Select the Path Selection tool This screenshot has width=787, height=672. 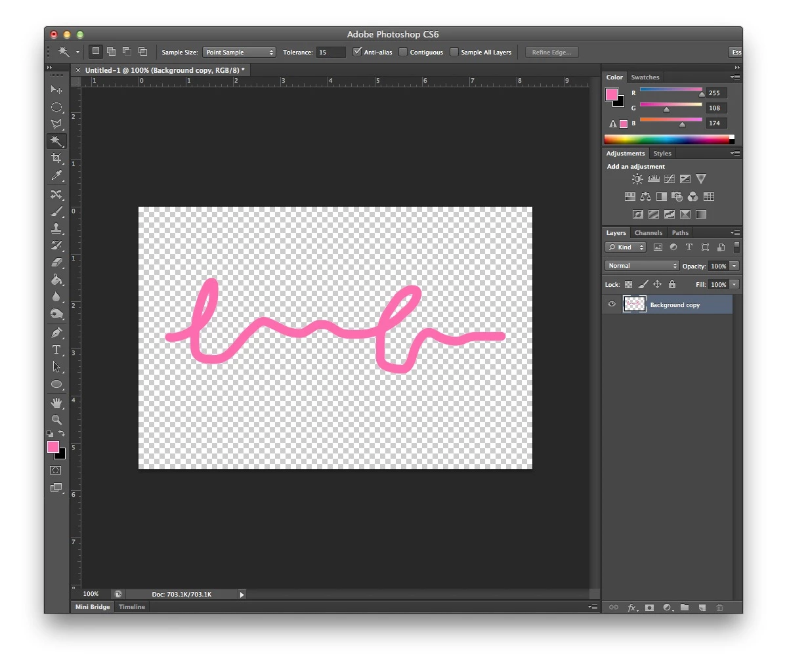point(56,367)
